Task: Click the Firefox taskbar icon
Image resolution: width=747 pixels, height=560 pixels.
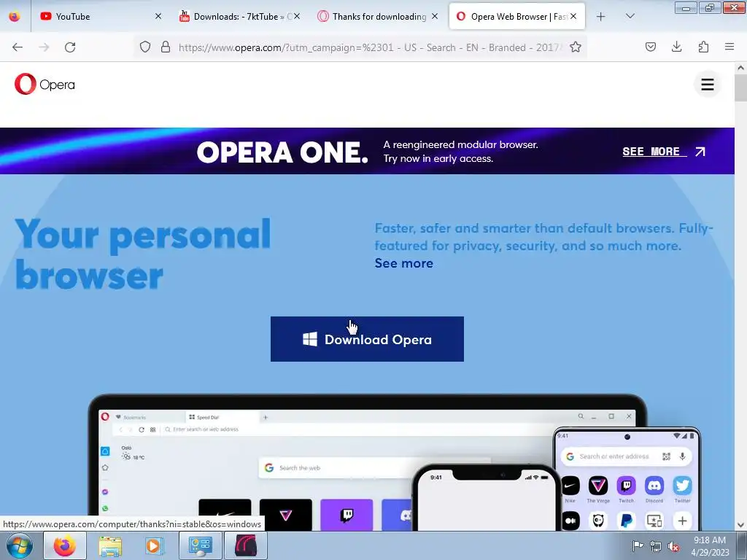Action: pos(65,545)
